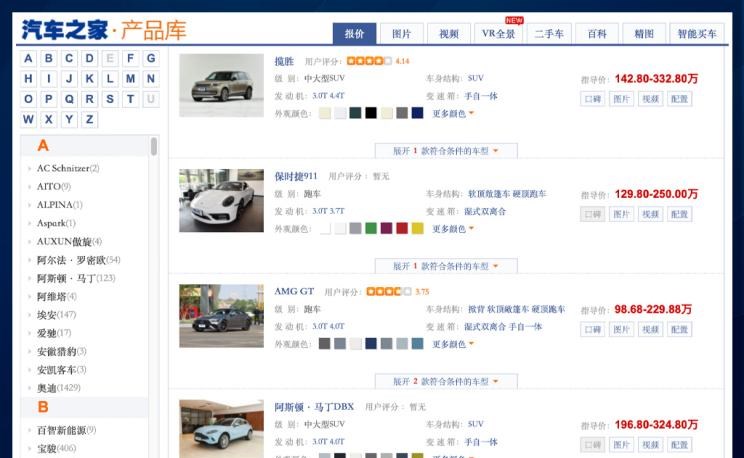The image size is (744, 458).
Task: Select letter J in the alphabet index
Action: click(69, 79)
